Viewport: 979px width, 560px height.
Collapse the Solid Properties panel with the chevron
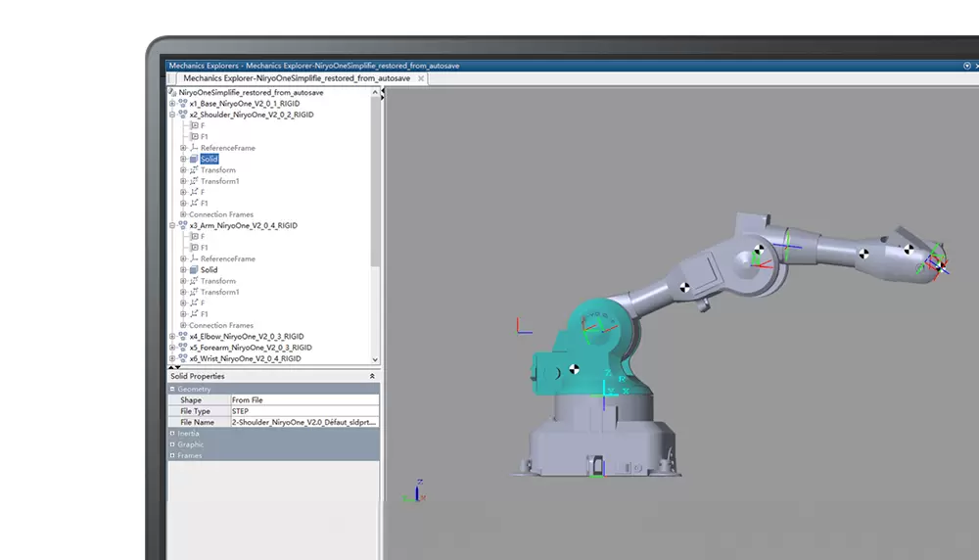[x=372, y=376]
